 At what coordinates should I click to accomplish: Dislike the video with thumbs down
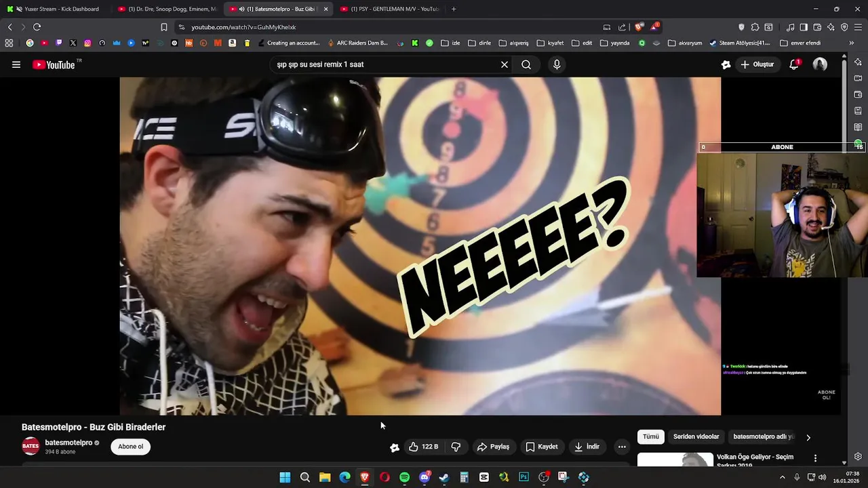[x=456, y=447]
